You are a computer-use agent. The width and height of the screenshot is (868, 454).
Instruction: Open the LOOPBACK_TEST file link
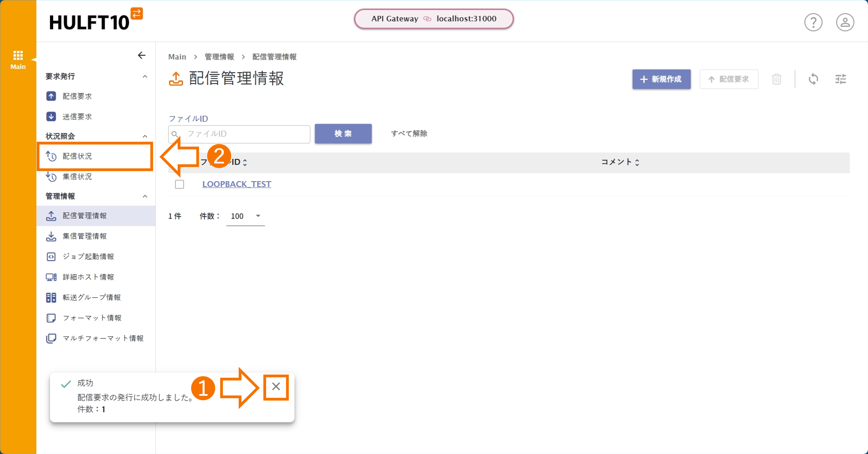[237, 184]
